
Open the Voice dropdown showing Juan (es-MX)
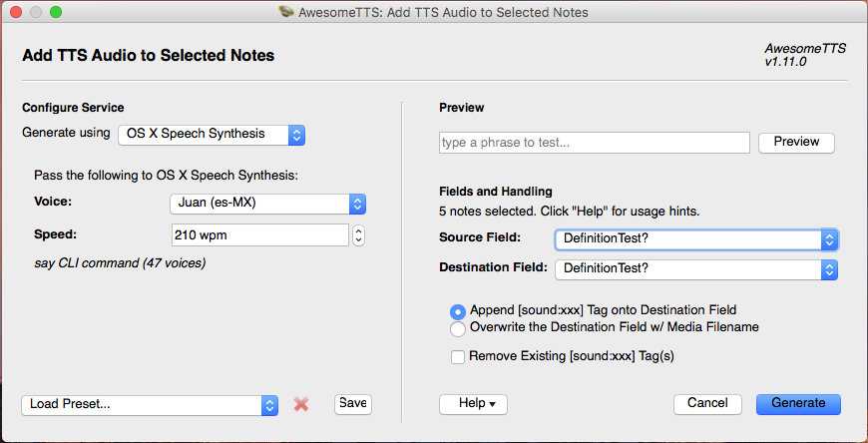[x=268, y=204]
